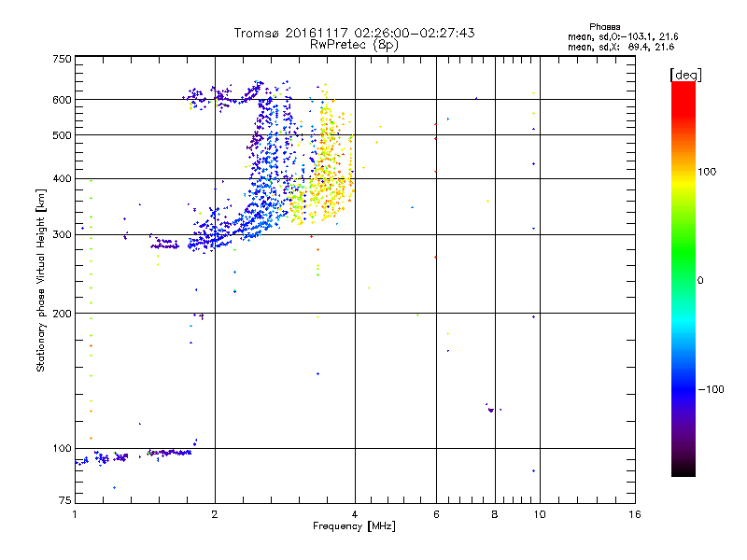Click x-axis tick label '1'

(75, 514)
